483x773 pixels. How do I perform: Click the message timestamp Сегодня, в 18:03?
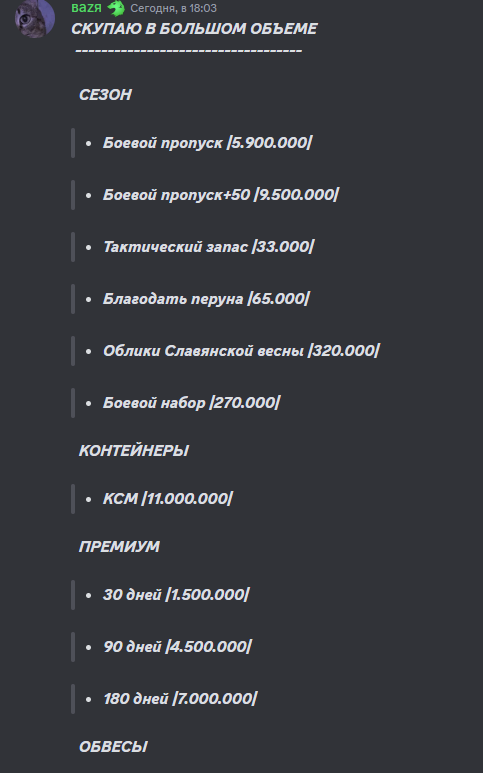(173, 8)
